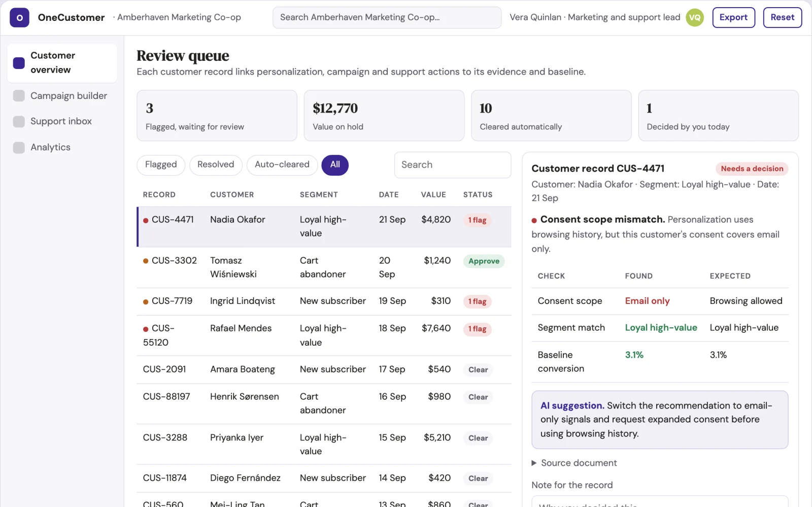
Task: Click the STATUS column header
Action: (x=478, y=195)
